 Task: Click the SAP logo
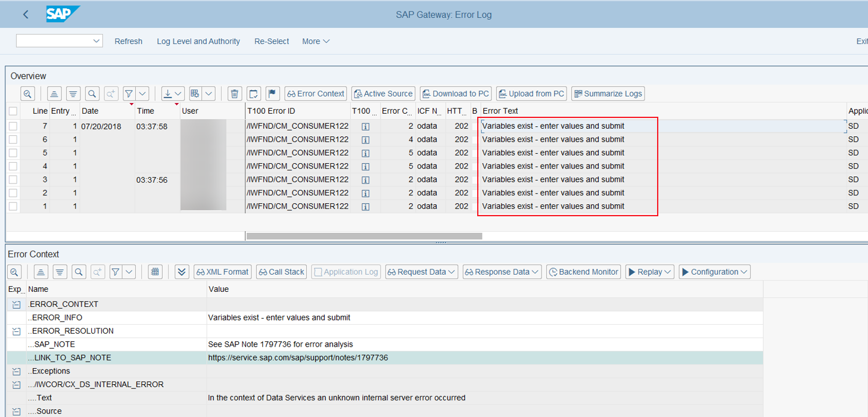pyautogui.click(x=63, y=14)
